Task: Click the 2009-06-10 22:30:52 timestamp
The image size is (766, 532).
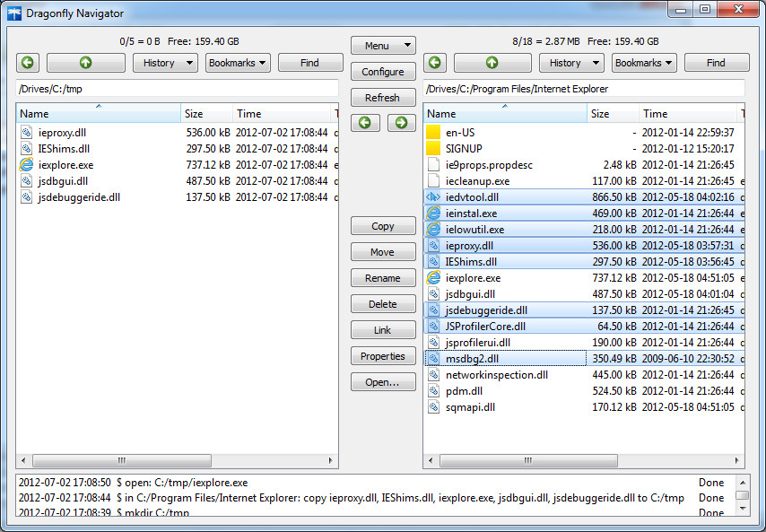Action: [x=688, y=359]
